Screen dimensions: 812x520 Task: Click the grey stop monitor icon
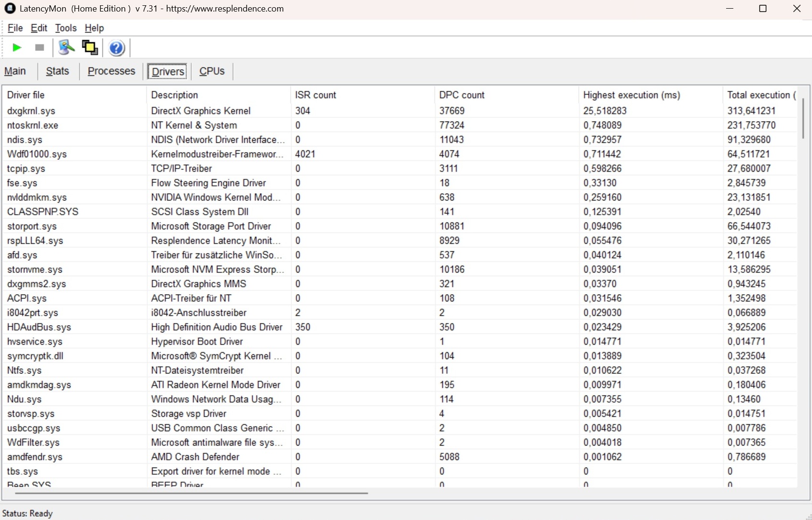coord(40,48)
